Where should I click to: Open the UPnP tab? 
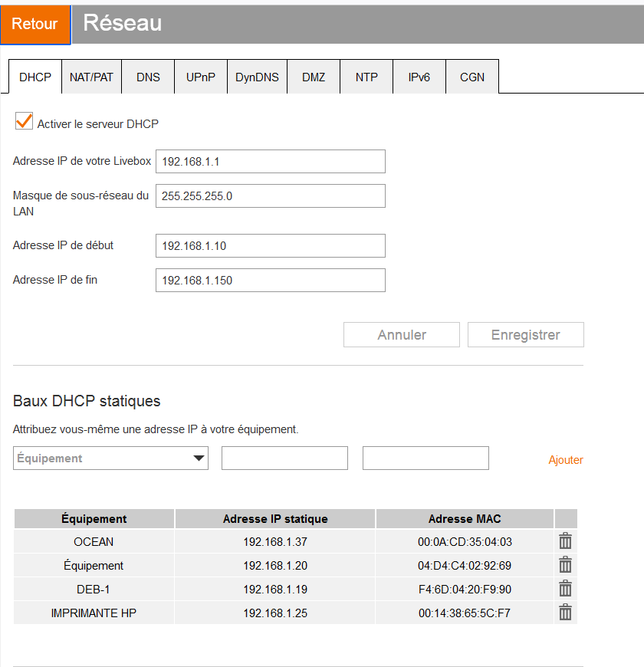click(x=201, y=77)
